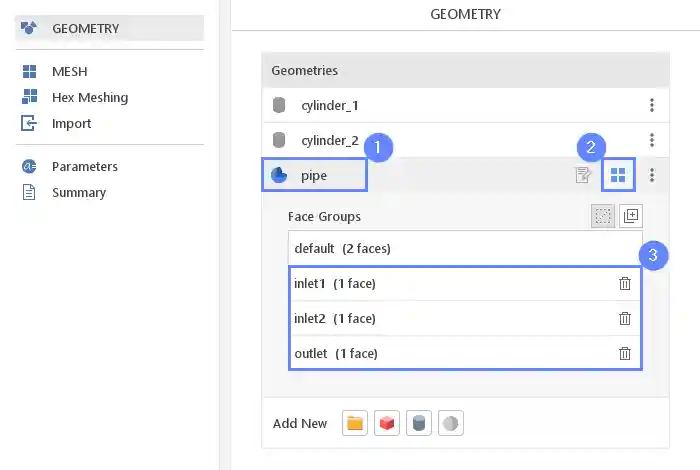Remove the outlet face group
This screenshot has width=700, height=470.
tap(625, 353)
